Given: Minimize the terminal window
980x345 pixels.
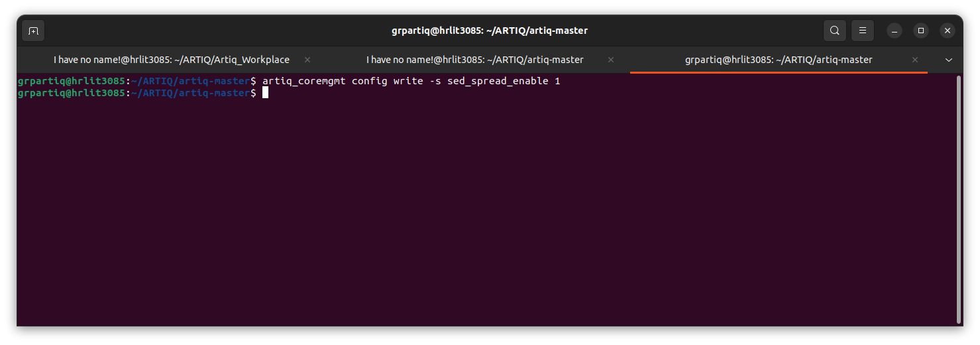Looking at the screenshot, I should pos(895,31).
